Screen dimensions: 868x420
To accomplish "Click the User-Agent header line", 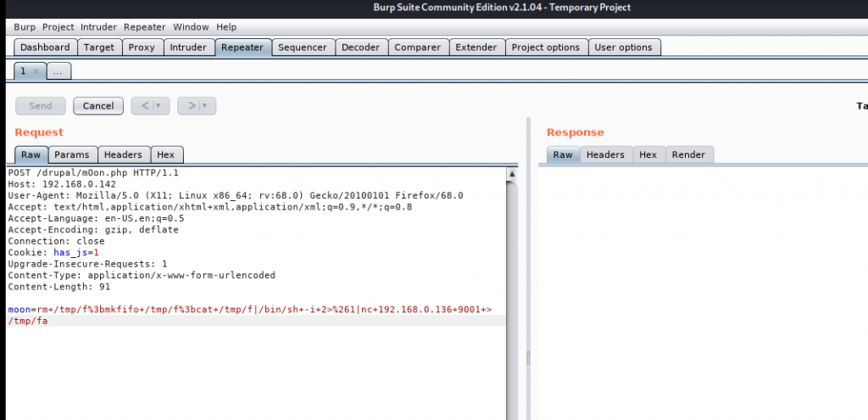I will 236,196.
